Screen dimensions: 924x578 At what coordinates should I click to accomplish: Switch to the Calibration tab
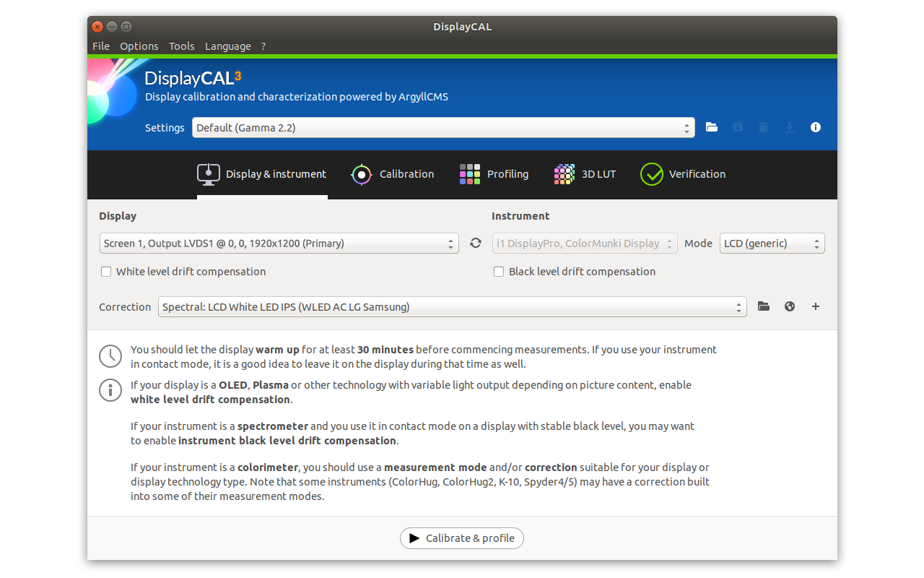393,174
